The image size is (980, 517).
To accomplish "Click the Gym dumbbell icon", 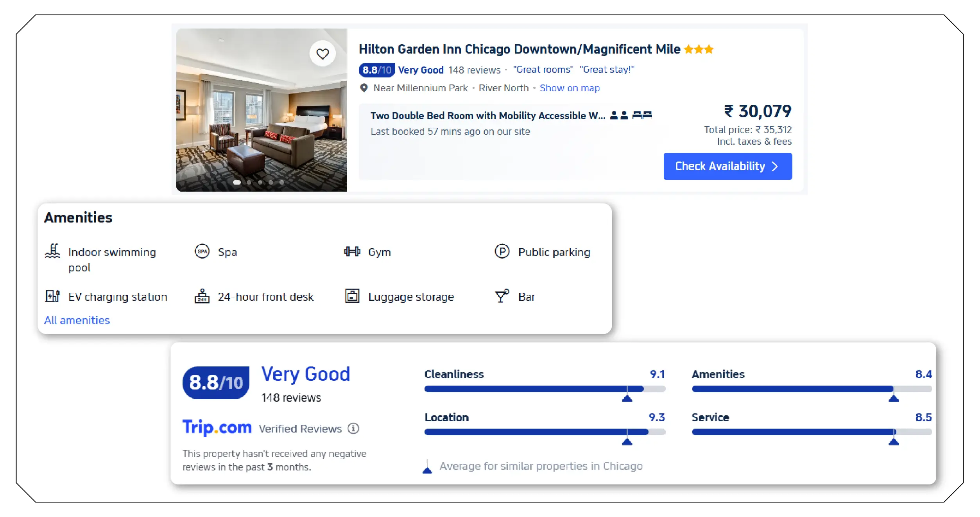I will [352, 251].
